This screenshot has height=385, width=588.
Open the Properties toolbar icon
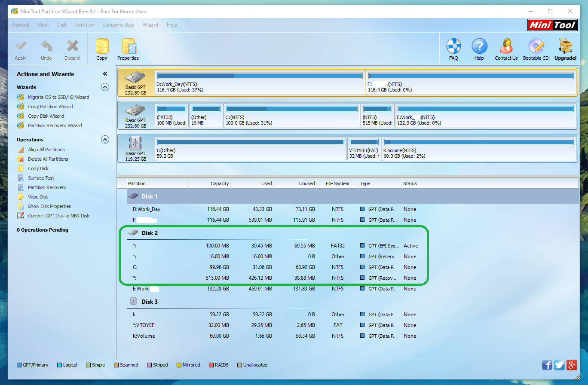[128, 46]
